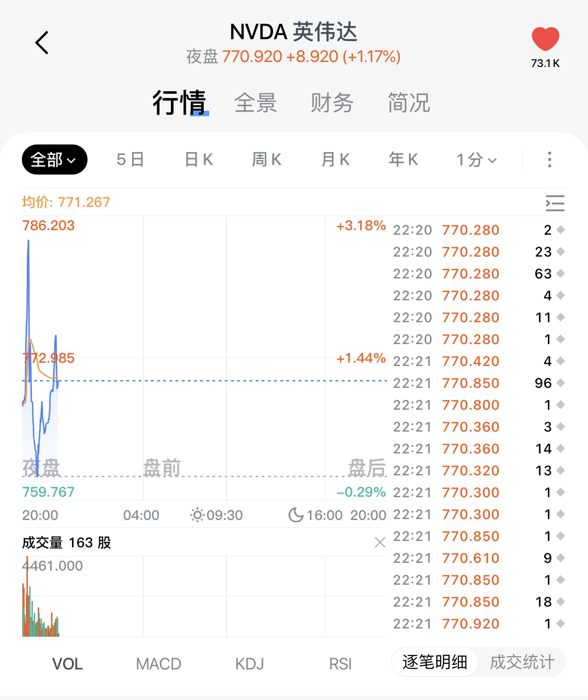Tap the sun icon at 09:30
Viewport: 588px width, 700px height.
coord(197,515)
